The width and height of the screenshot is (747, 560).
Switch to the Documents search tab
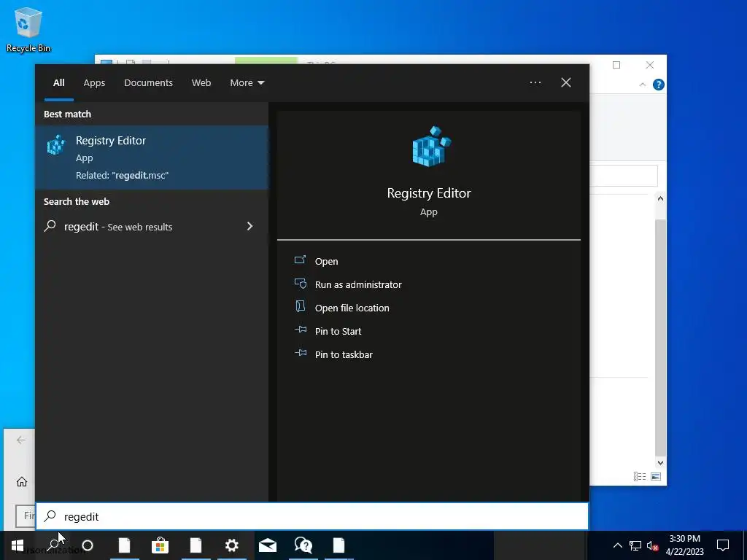[149, 83]
